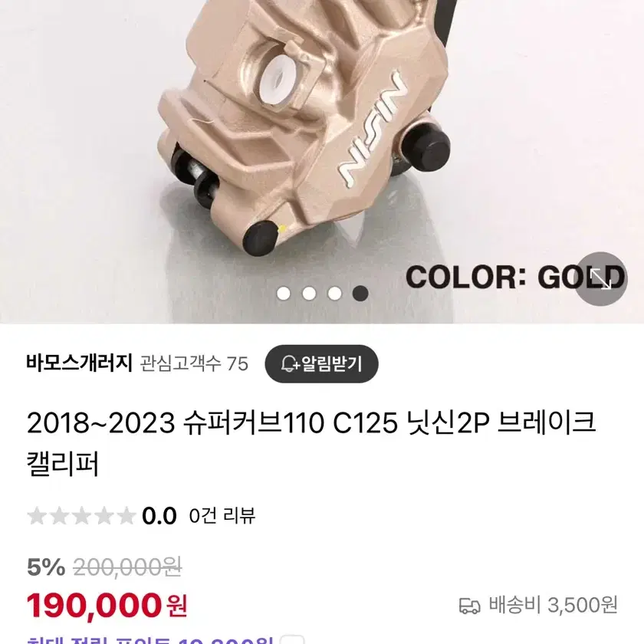Click the bell icon in 알림받기
The image size is (644, 644).
[x=290, y=364]
